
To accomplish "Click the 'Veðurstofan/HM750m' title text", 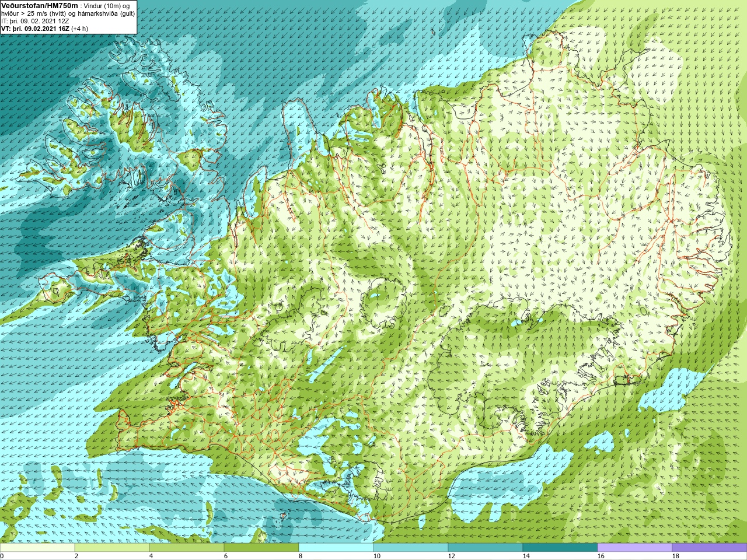I will click(40, 5).
